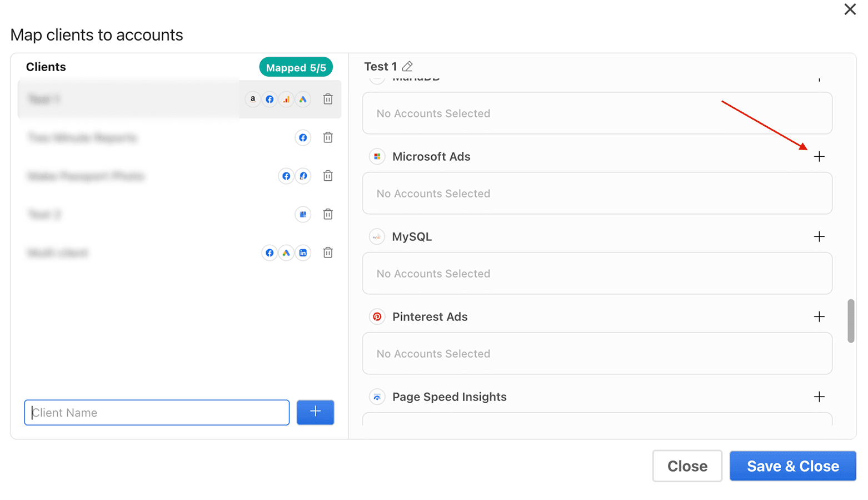Add a new client with the blue plus button

(x=315, y=412)
